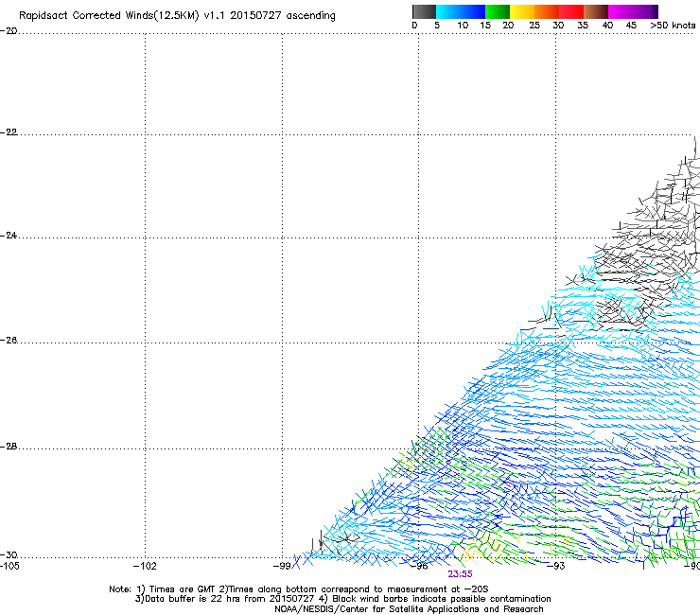This screenshot has width=700, height=615.
Task: Click the longitude label '-96'
Action: coord(419,567)
